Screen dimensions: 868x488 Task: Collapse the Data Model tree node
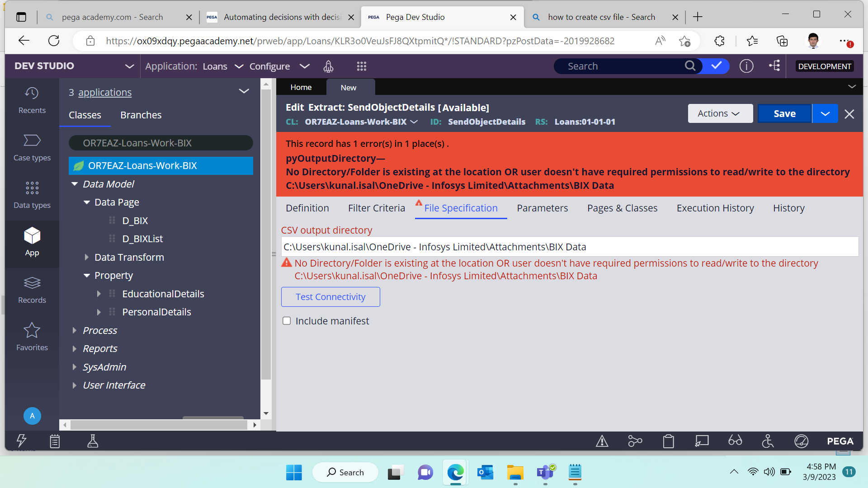click(x=75, y=184)
